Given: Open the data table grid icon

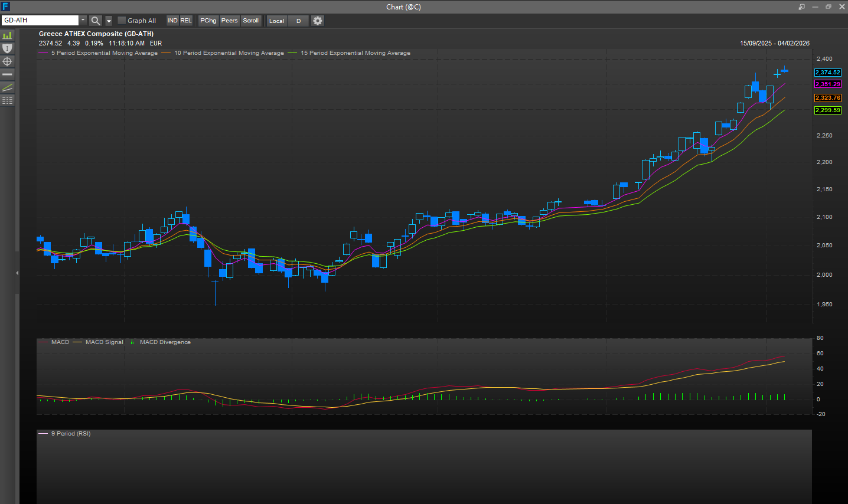Looking at the screenshot, I should click(x=7, y=100).
